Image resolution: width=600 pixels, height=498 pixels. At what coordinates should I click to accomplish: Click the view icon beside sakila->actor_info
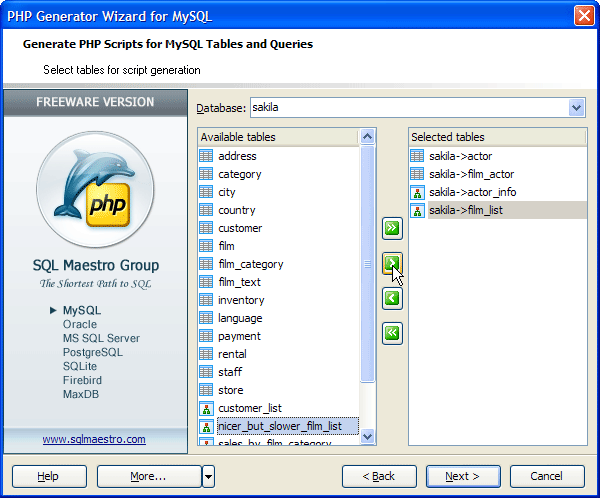(417, 192)
